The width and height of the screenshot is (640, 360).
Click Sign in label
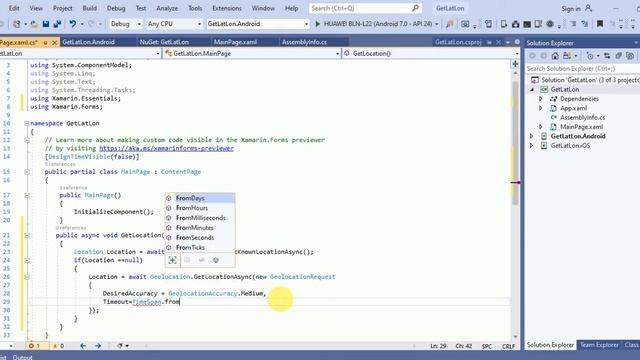[571, 9]
